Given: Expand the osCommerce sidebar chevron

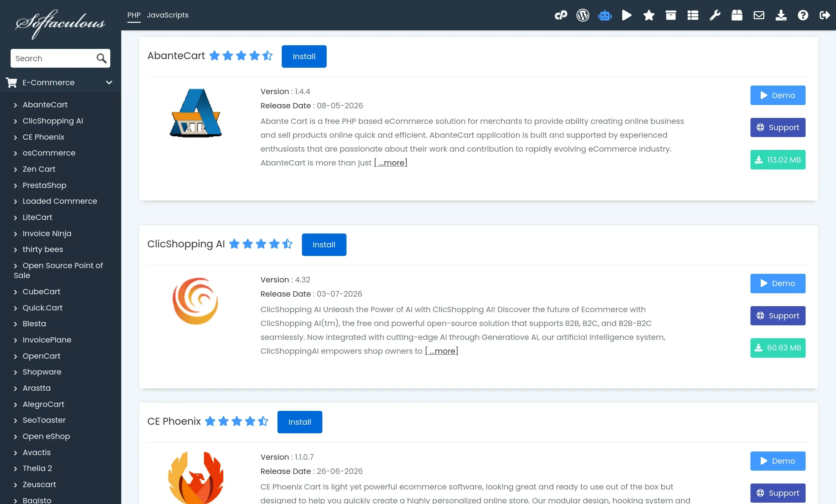Looking at the screenshot, I should [15, 153].
